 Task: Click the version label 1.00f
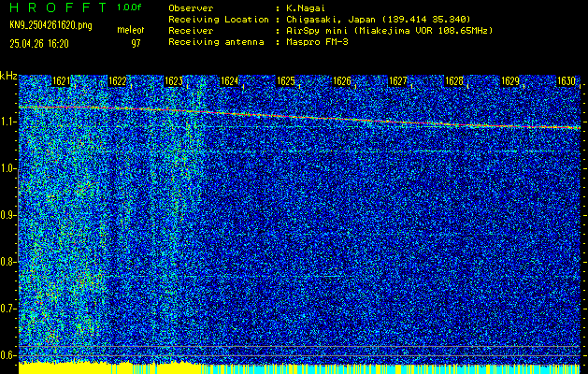click(x=129, y=7)
